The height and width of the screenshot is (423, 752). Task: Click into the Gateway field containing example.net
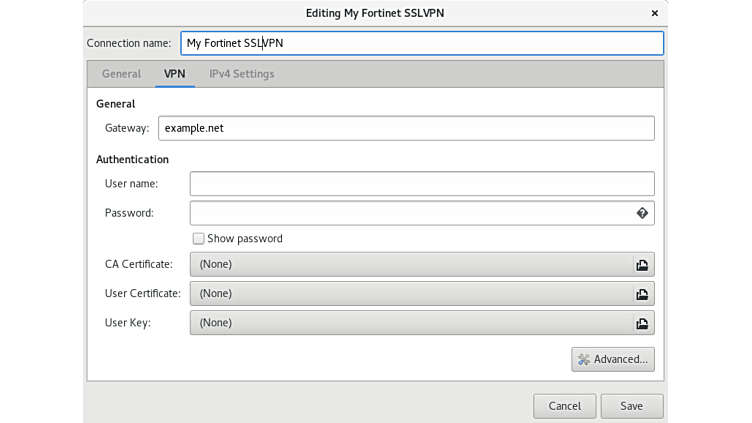pos(405,128)
